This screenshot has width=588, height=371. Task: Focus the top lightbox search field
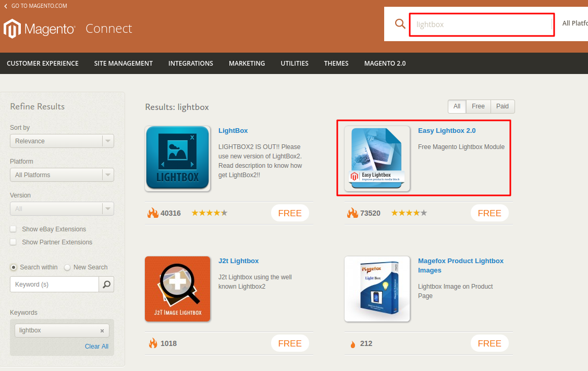tap(482, 24)
